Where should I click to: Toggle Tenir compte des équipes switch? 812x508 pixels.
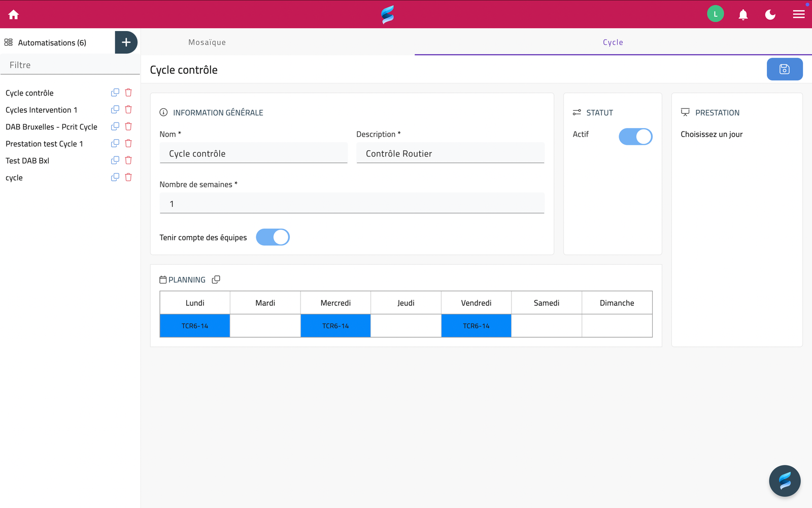click(x=273, y=237)
